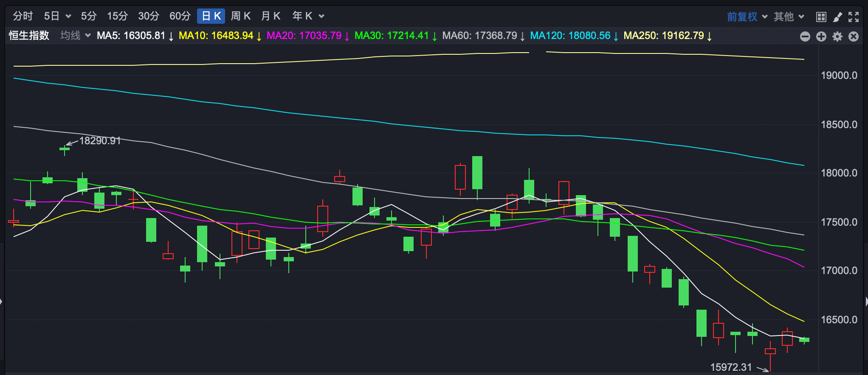Activate the drawing brush tool

click(x=837, y=17)
